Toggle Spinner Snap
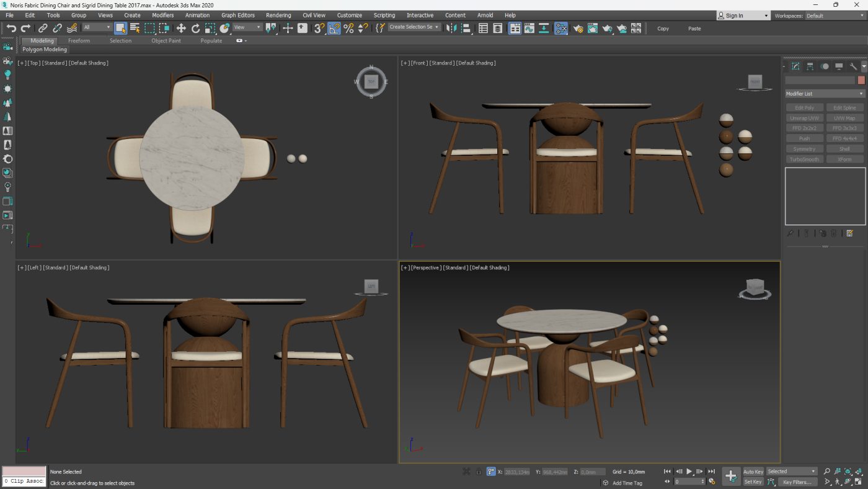Image resolution: width=868 pixels, height=489 pixels. tap(363, 28)
